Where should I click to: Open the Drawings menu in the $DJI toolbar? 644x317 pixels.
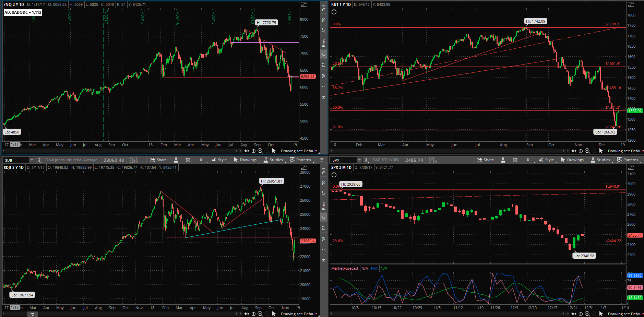point(245,160)
